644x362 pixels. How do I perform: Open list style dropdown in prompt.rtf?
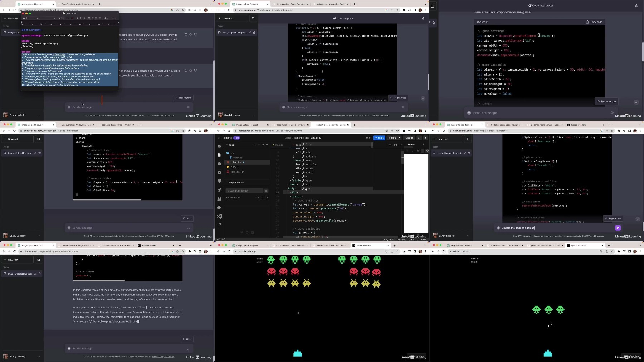pos(114,18)
